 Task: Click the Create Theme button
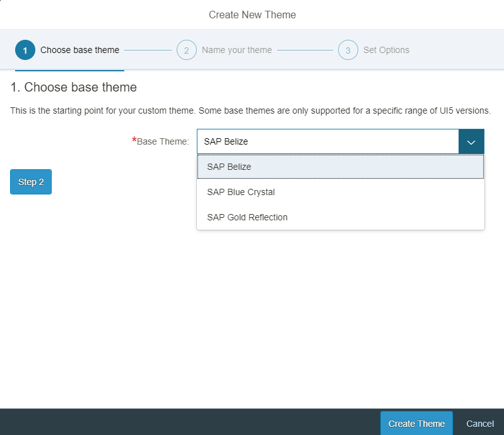point(416,424)
